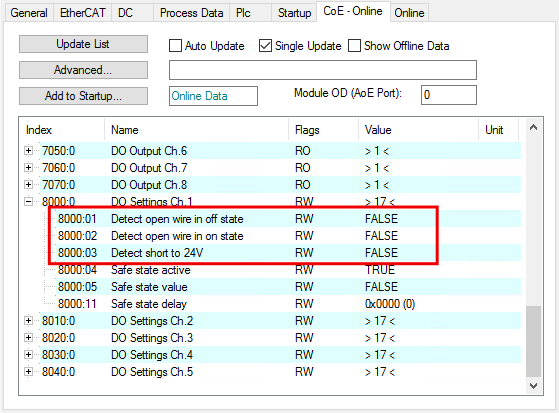
Task: Click the empty wide text field
Action: (x=323, y=70)
